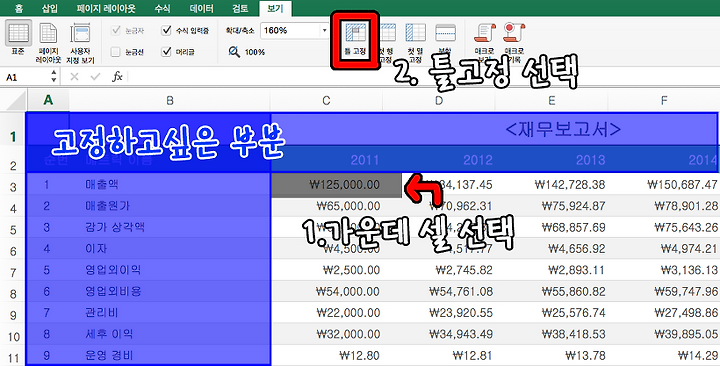The height and width of the screenshot is (366, 720).
Task: Select column C header
Action: [x=326, y=101]
